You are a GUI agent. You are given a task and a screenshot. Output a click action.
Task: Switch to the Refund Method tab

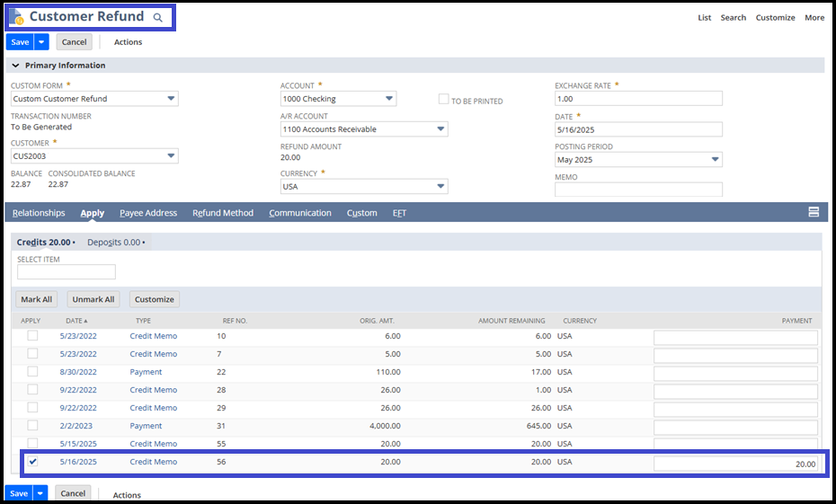tap(223, 213)
